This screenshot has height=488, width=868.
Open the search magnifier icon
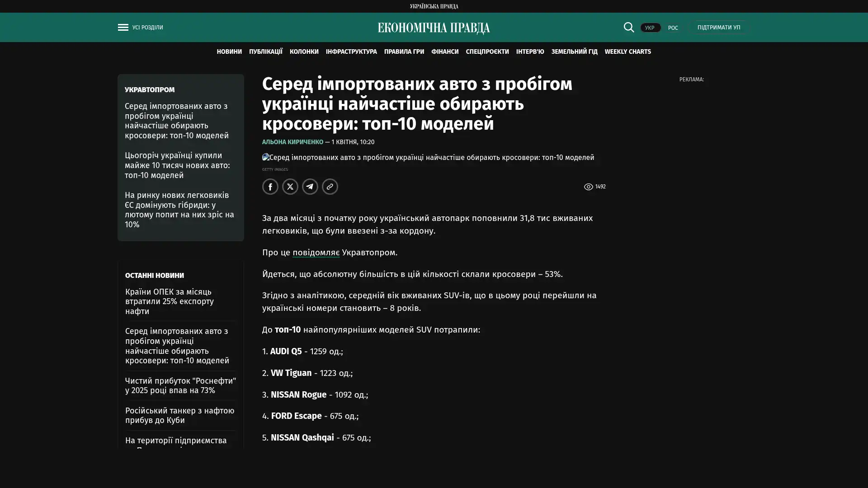(x=628, y=27)
